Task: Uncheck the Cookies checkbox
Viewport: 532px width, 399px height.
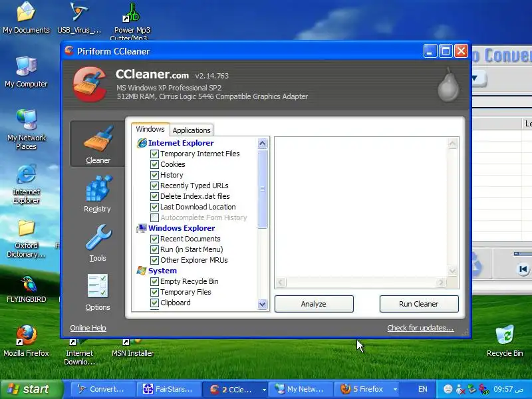Action: [154, 164]
